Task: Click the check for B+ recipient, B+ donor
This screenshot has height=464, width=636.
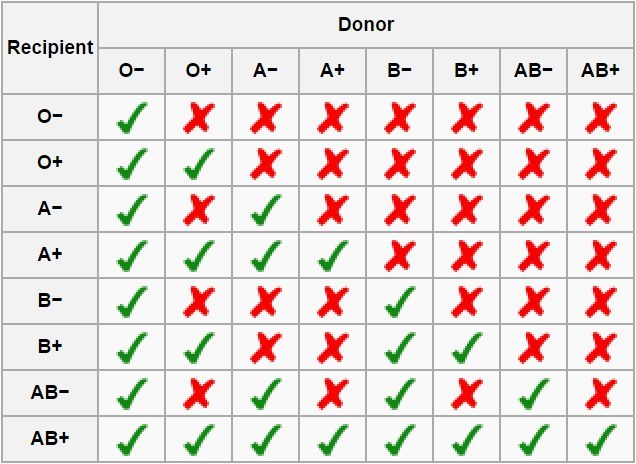Action: (x=466, y=347)
